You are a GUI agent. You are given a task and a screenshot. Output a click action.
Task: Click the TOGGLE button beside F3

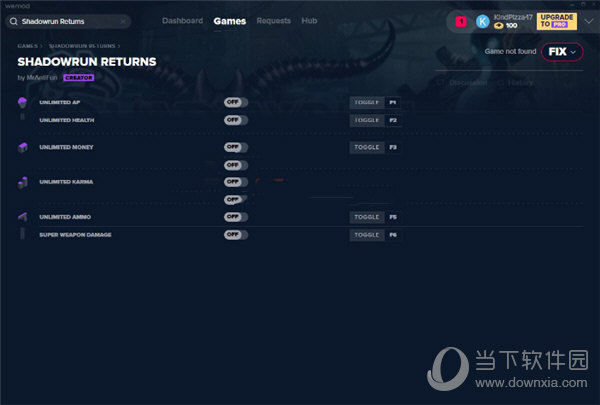[x=367, y=147]
